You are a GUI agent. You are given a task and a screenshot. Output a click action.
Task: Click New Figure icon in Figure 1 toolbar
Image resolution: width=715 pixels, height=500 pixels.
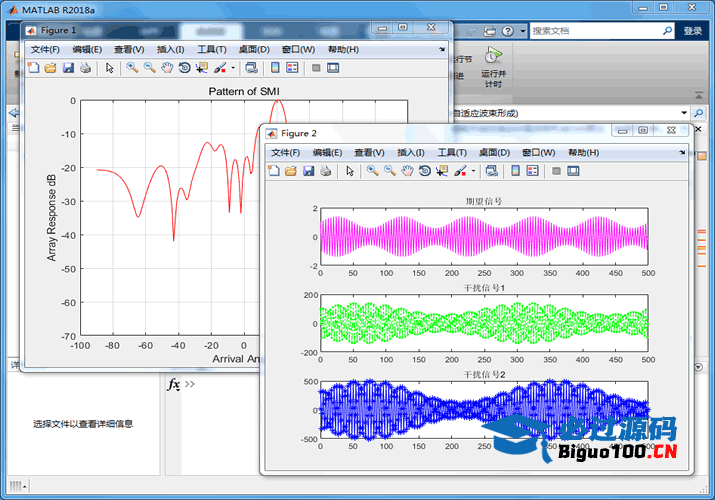tap(33, 68)
